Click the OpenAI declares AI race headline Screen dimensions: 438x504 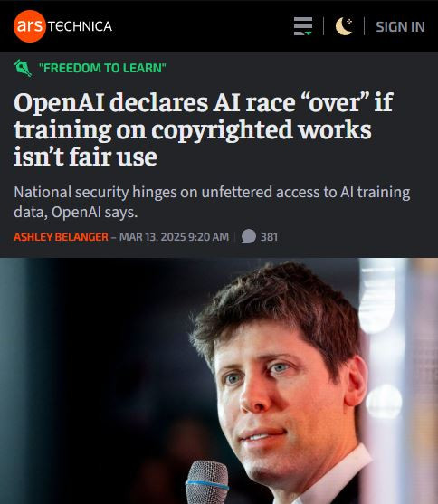(x=204, y=129)
